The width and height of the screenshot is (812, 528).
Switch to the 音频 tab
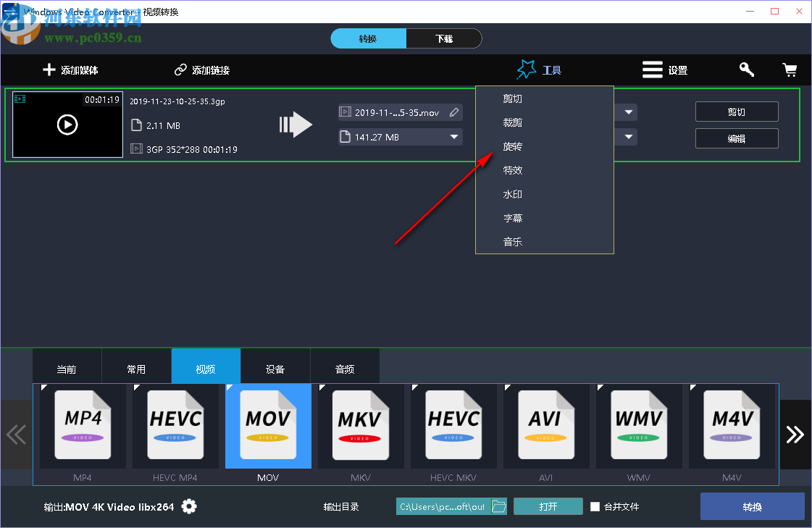click(345, 367)
